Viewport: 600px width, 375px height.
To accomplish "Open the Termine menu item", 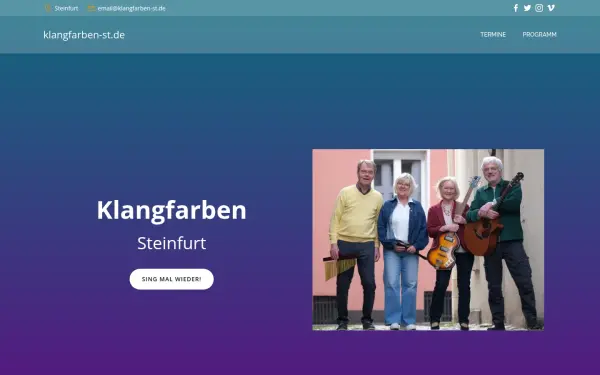I will [493, 34].
